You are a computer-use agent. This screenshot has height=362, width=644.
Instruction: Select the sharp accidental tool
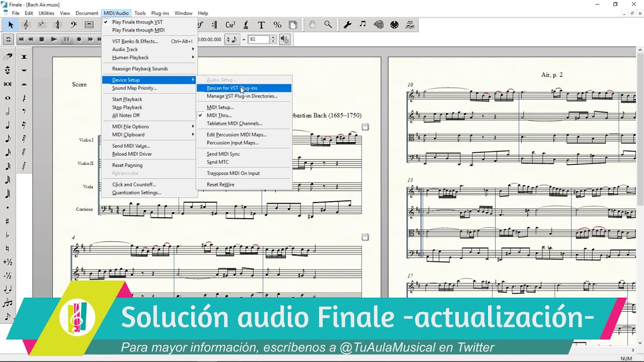(8, 221)
